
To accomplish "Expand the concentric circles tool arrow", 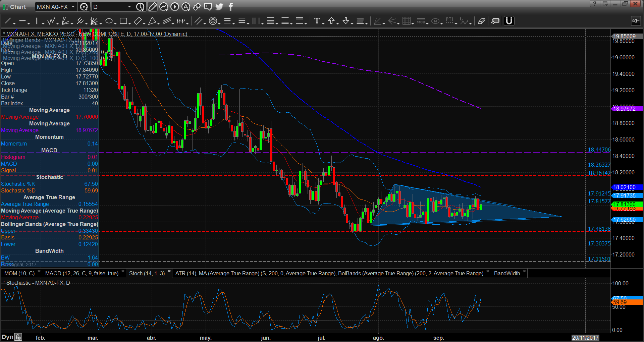I will [x=219, y=23].
